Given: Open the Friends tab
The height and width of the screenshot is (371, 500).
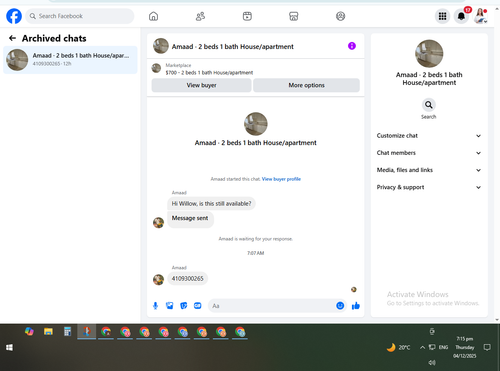Looking at the screenshot, I should pos(200,16).
